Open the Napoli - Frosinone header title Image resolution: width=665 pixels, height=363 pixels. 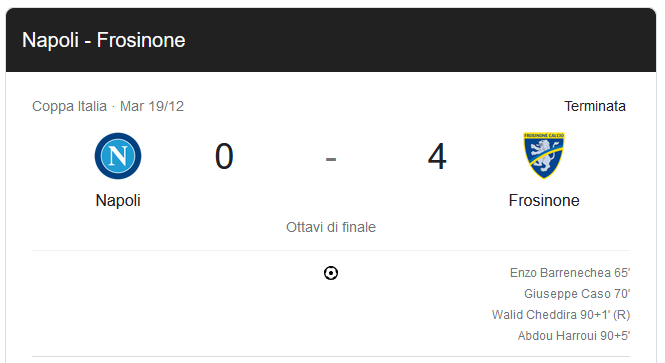(103, 40)
